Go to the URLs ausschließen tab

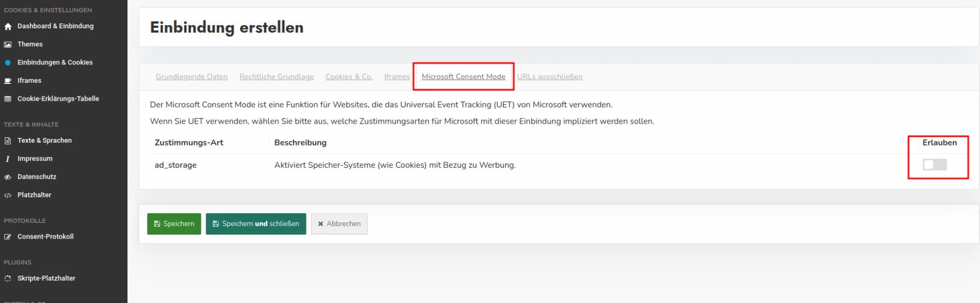[x=549, y=77]
